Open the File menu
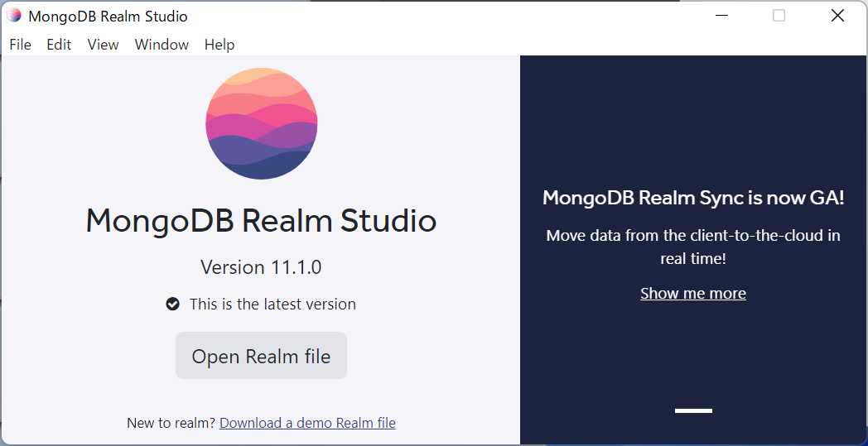Screen dimensions: 868x446 [x=21, y=45]
